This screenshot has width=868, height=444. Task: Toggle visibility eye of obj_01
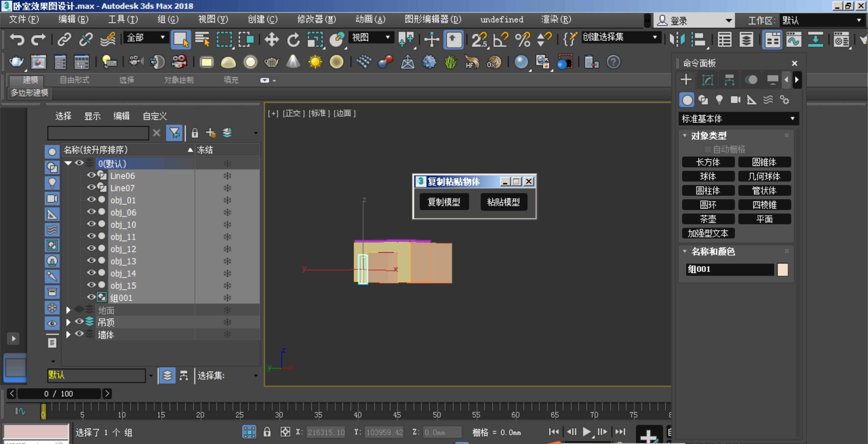pyautogui.click(x=91, y=199)
